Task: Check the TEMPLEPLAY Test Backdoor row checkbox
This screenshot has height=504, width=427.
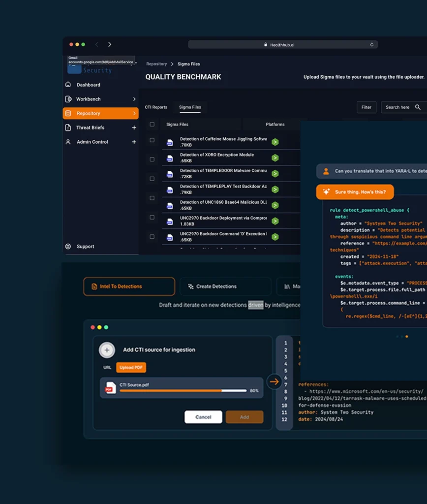Action: [152, 198]
